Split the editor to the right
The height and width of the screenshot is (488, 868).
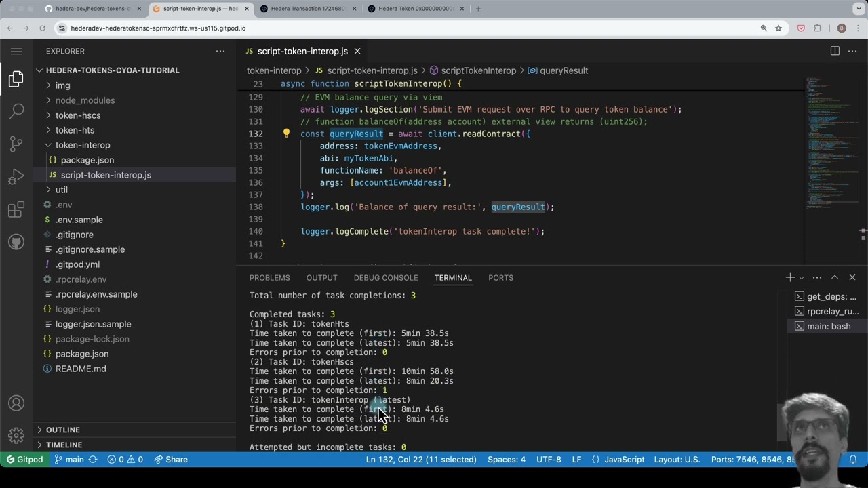(835, 52)
